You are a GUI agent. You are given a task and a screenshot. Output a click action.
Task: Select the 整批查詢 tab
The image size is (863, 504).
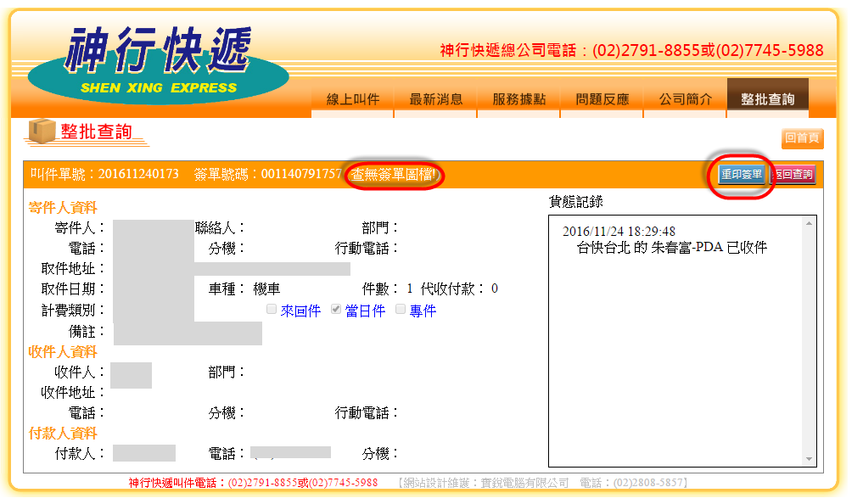[767, 99]
